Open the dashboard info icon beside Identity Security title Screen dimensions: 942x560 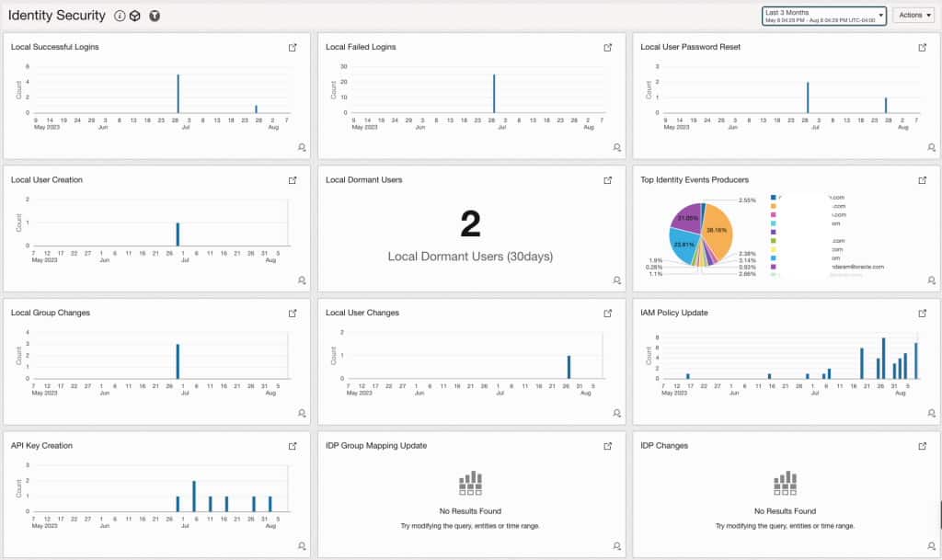[x=120, y=16]
